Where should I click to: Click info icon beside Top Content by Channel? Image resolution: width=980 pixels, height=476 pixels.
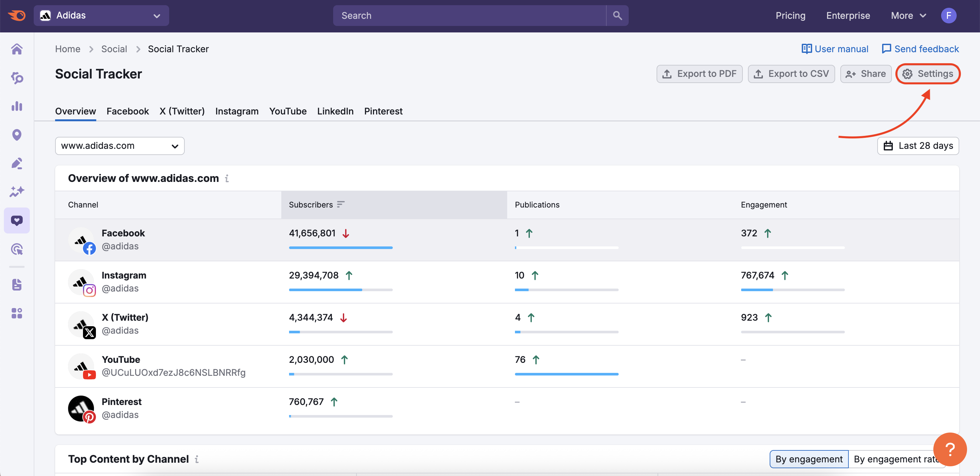coord(197,459)
